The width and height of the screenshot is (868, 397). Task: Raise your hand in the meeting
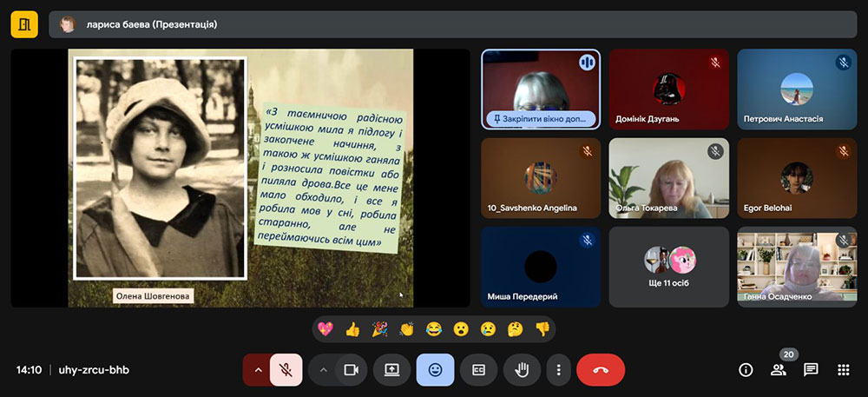(522, 370)
